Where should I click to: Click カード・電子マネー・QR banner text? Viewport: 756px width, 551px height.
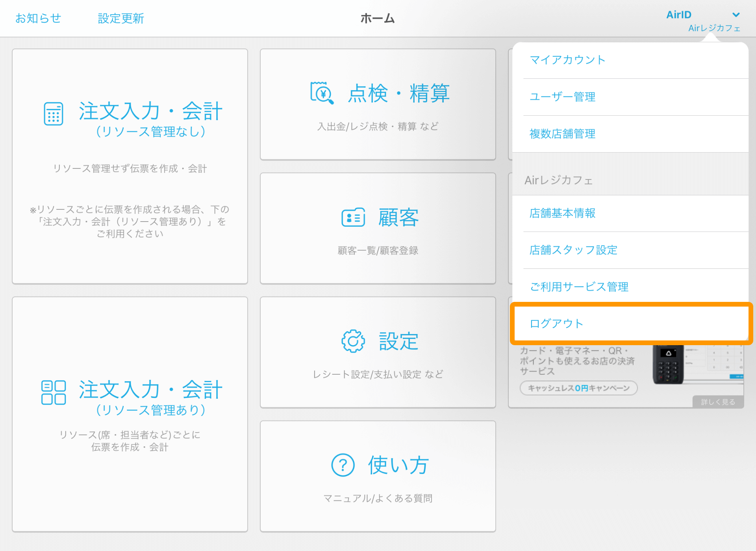(577, 361)
